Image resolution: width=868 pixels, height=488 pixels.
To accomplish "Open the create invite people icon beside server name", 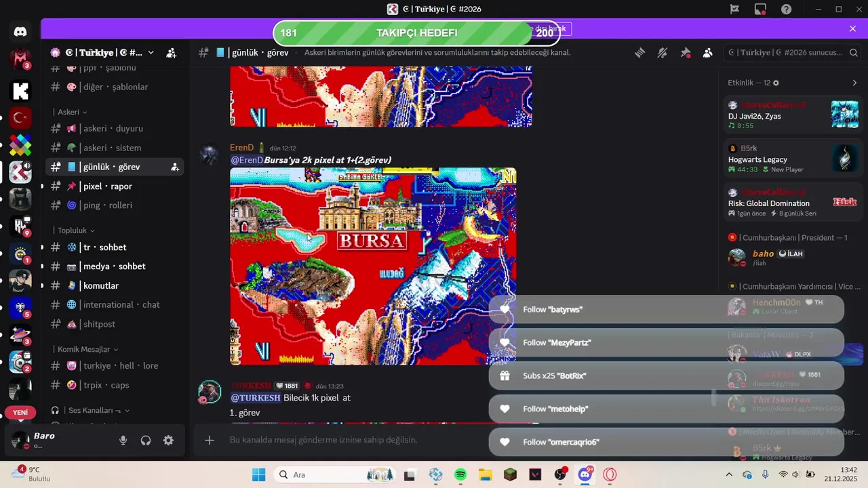I will pyautogui.click(x=171, y=52).
